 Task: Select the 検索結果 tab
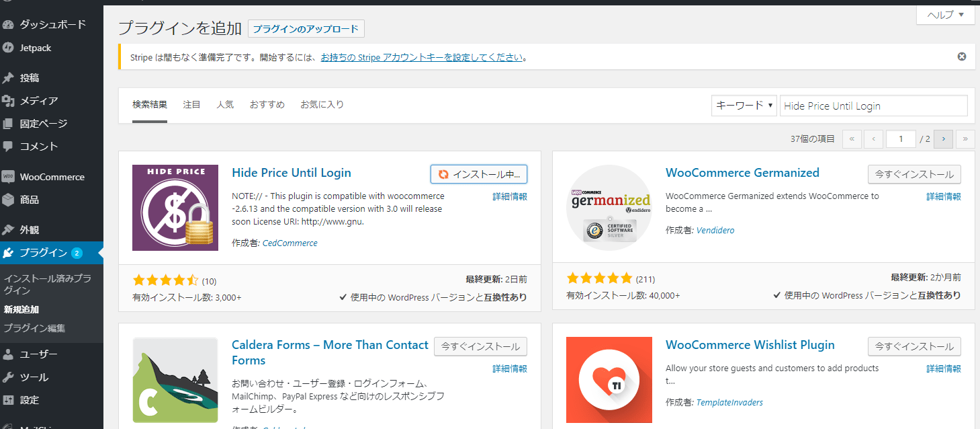[x=150, y=105]
